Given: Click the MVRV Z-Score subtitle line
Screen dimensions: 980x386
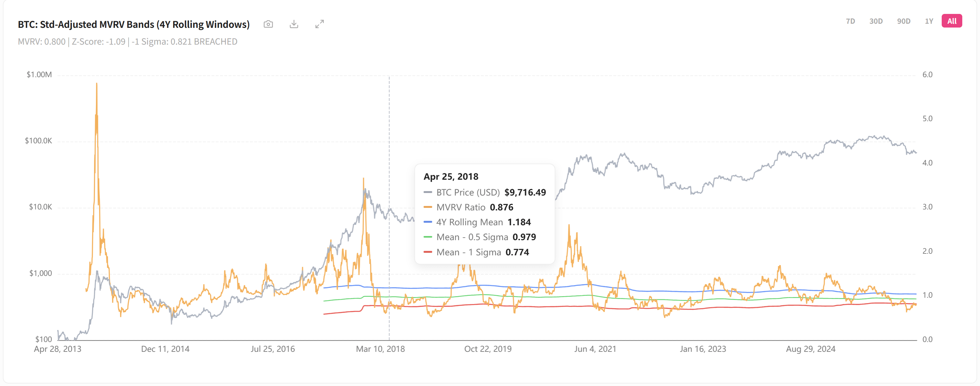Looking at the screenshot, I should 128,42.
